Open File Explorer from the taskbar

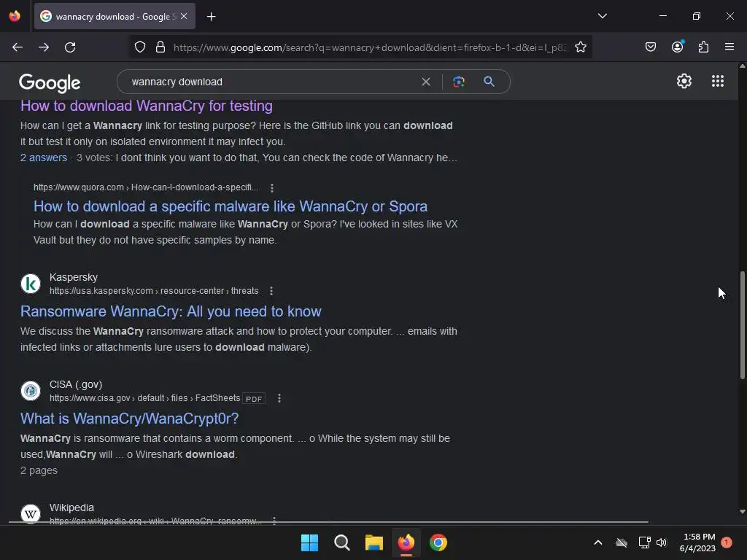(374, 542)
